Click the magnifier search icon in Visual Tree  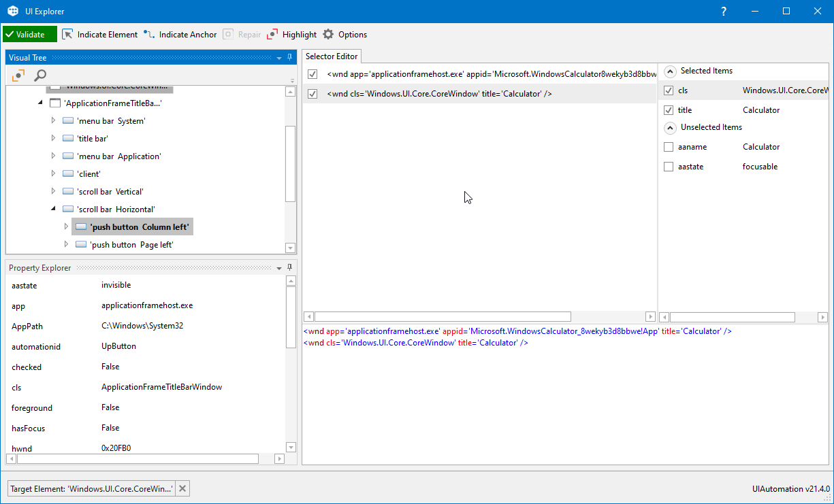[x=40, y=75]
